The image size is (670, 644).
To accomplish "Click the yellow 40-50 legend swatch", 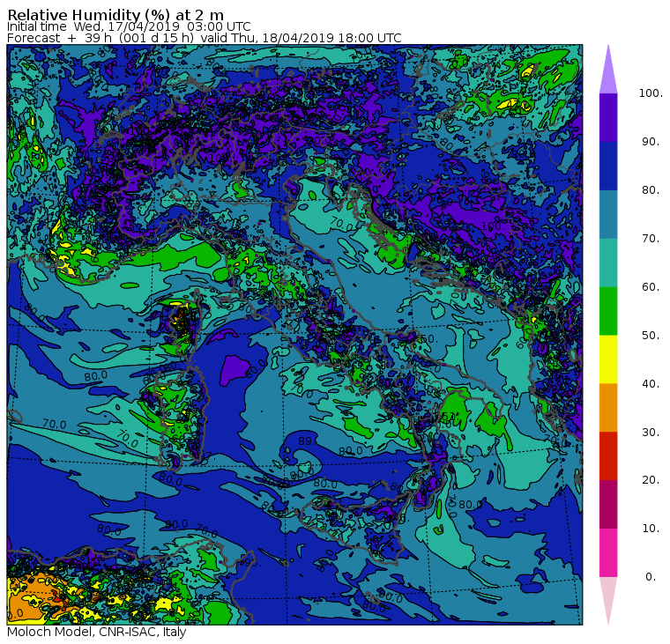I will pos(608,359).
